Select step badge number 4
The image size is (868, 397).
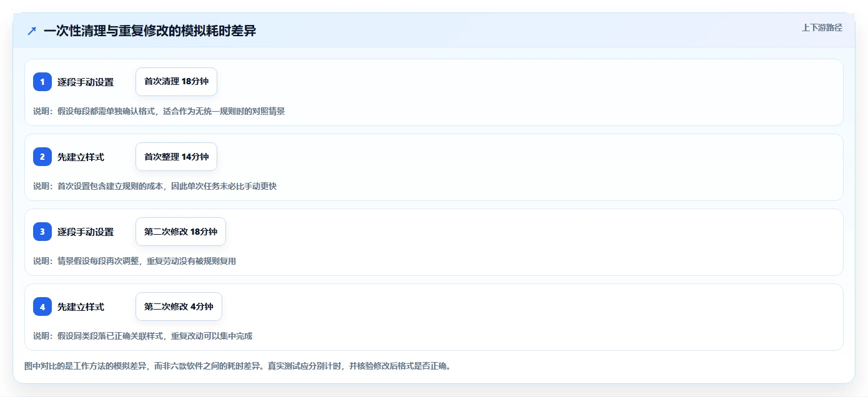click(42, 306)
